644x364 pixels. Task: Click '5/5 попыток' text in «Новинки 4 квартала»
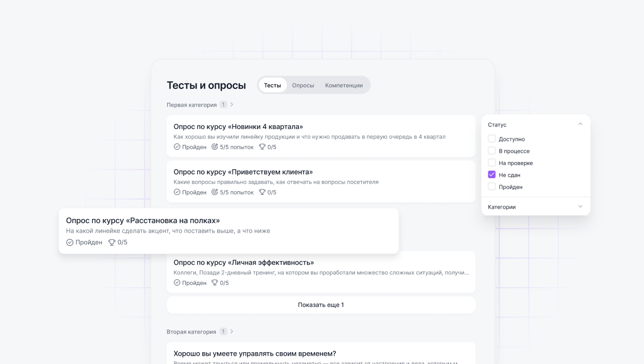coord(237,147)
